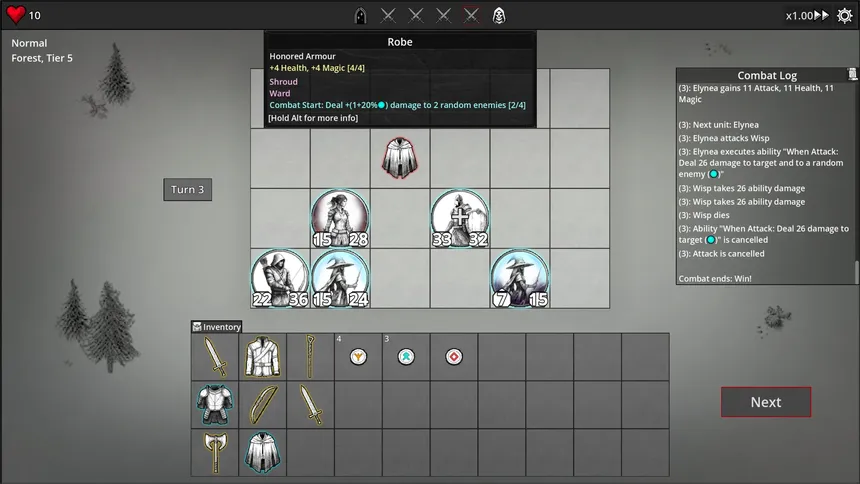Open the settings gear
Viewport: 860px width, 484px height.
click(x=845, y=15)
